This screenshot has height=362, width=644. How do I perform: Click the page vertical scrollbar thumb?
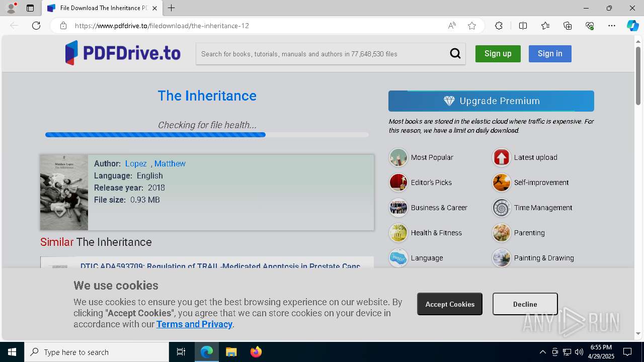click(638, 75)
